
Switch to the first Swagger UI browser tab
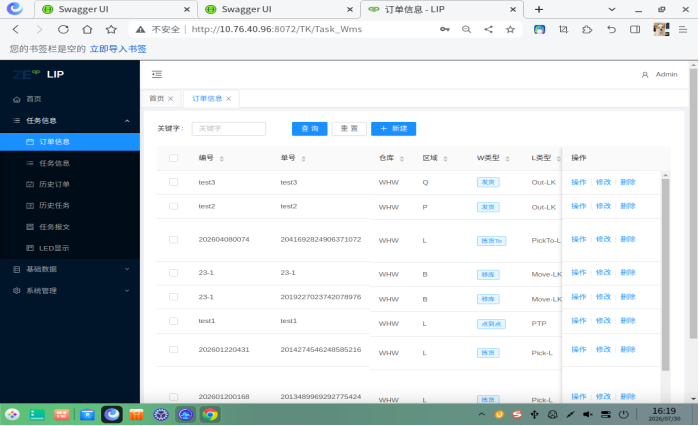click(115, 9)
